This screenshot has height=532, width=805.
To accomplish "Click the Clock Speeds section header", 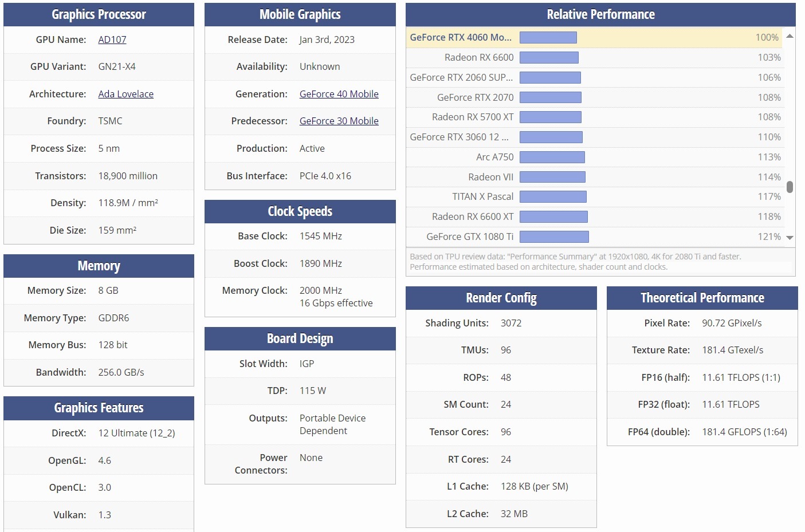I will 300,211.
